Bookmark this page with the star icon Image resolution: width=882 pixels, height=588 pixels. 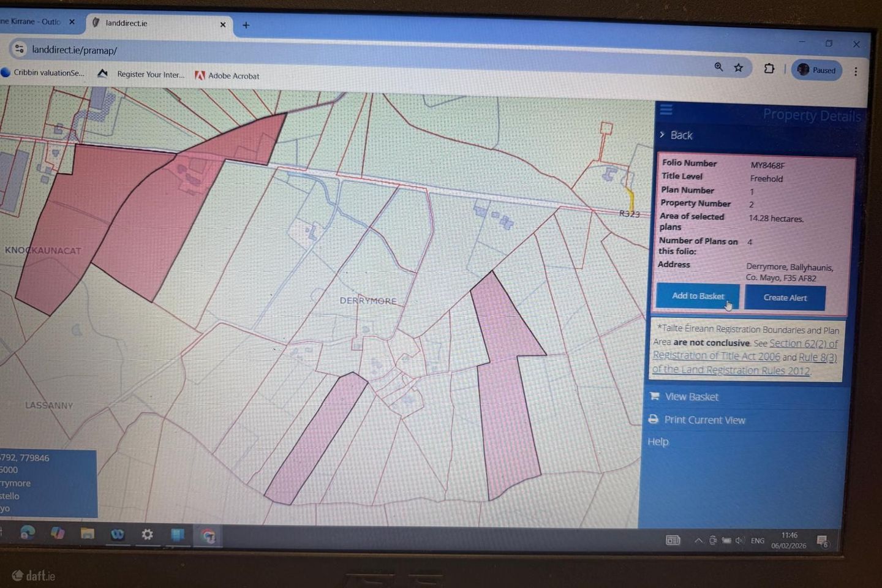pyautogui.click(x=739, y=67)
